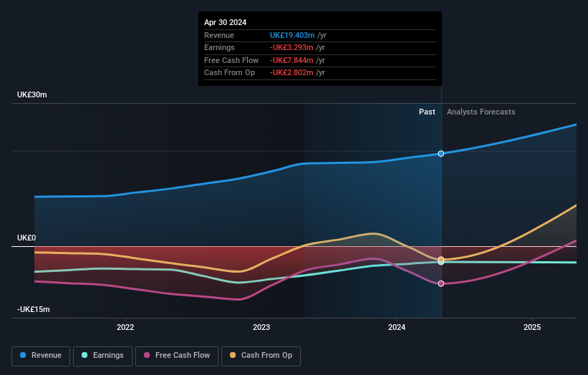
Task: Click the UK£30m y-axis label
Action: [32, 94]
